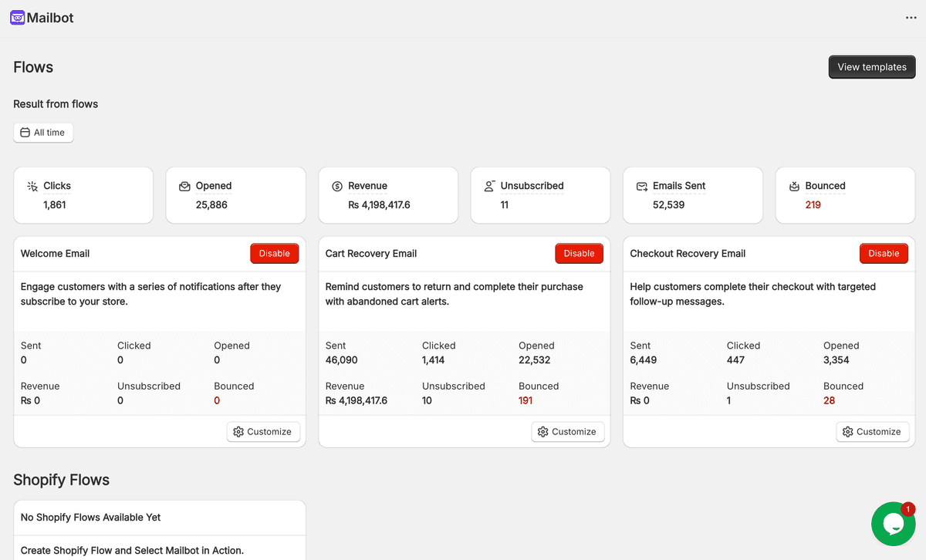Disable the Checkout Recovery Email flow
The height and width of the screenshot is (560, 926).
click(884, 253)
